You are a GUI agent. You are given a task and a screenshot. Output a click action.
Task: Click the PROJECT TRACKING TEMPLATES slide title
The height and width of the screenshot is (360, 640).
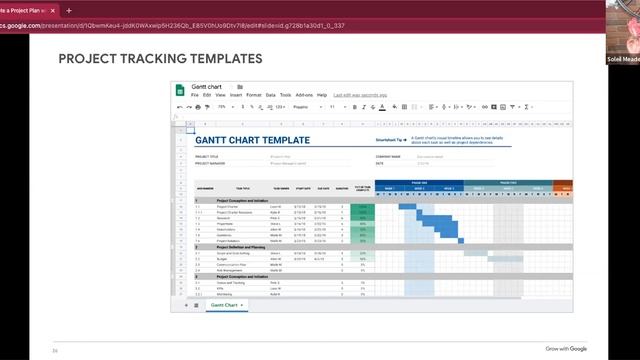pyautogui.click(x=160, y=59)
